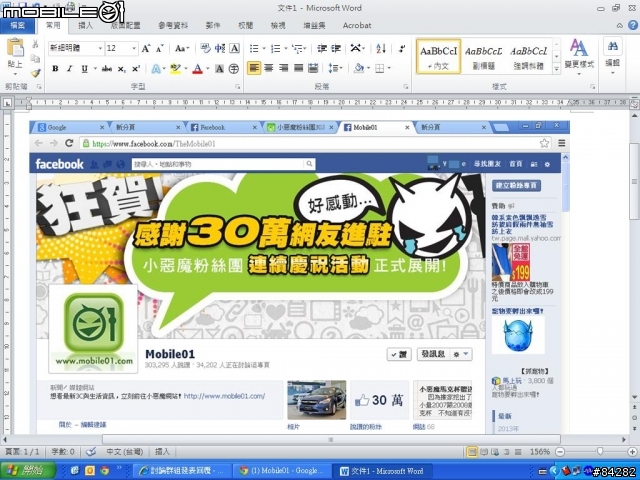Click the Numbering list icon
The height and width of the screenshot is (480, 640).
tap(276, 49)
